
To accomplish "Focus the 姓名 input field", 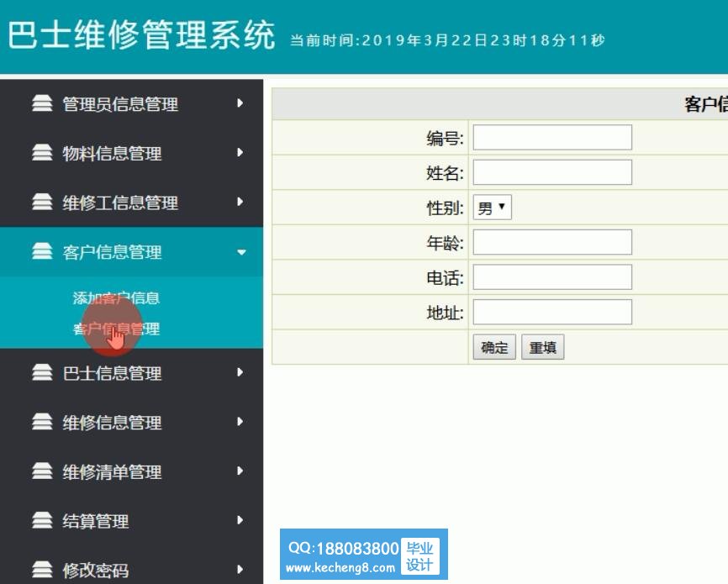I will tap(552, 172).
